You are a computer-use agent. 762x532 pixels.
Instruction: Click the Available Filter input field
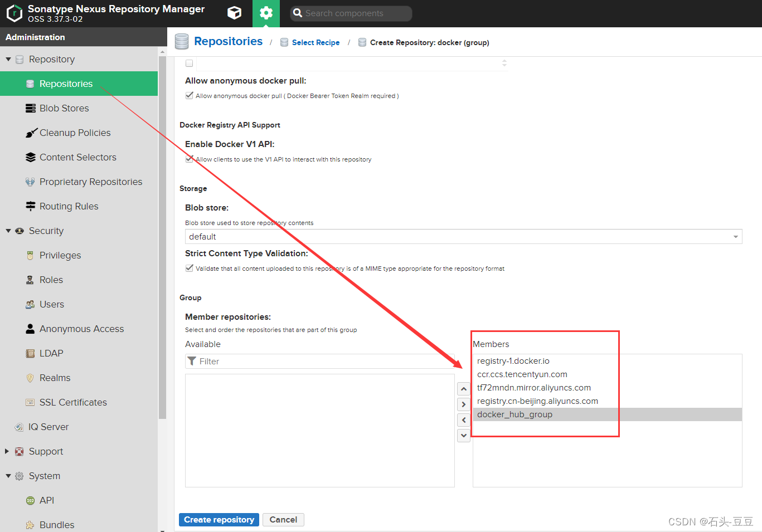click(320, 361)
